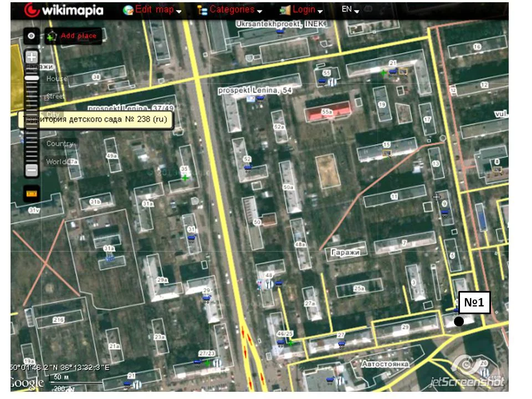
Task: Click the cart icon below building 52
Action: (x=248, y=168)
